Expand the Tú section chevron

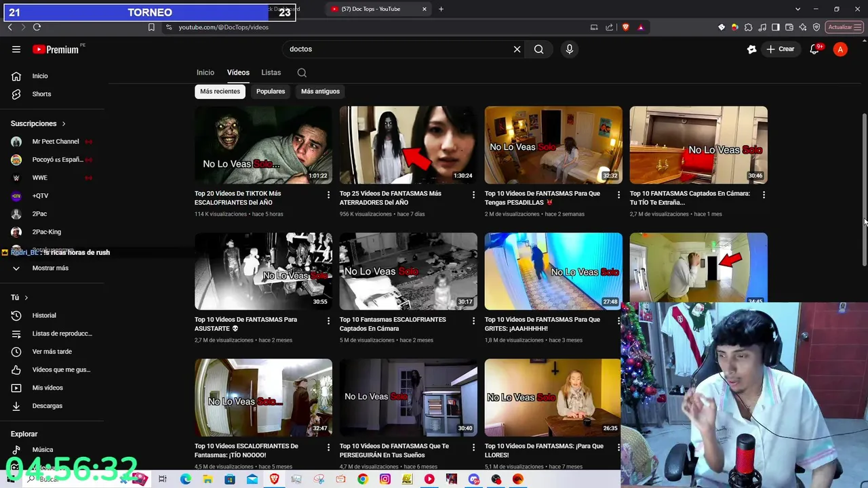click(26, 298)
